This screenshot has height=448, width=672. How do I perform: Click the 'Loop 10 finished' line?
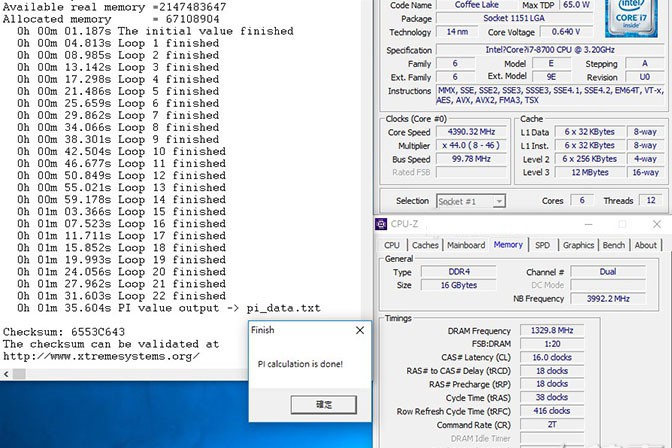tap(121, 152)
